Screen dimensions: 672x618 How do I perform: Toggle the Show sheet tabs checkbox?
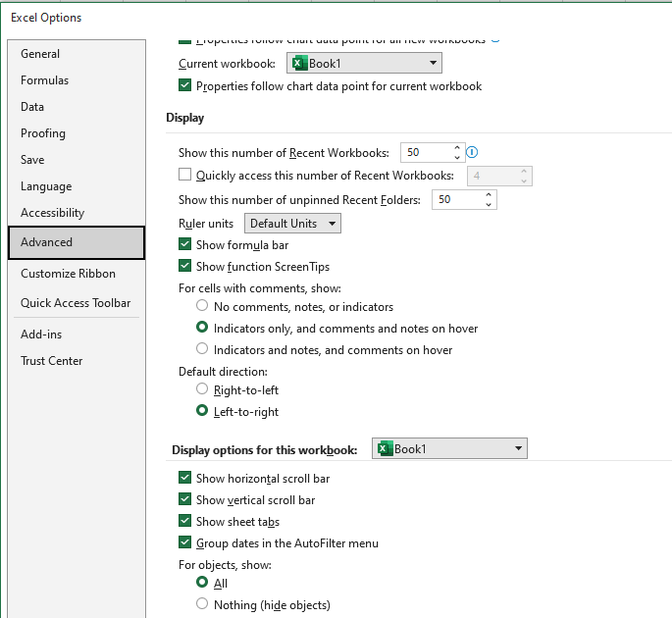pos(184,521)
